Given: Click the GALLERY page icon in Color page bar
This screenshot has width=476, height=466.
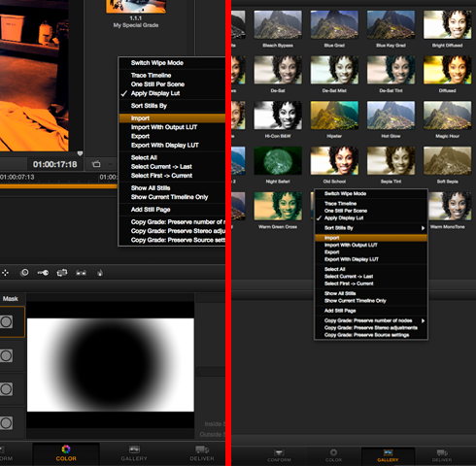Looking at the screenshot, I should 134,449.
